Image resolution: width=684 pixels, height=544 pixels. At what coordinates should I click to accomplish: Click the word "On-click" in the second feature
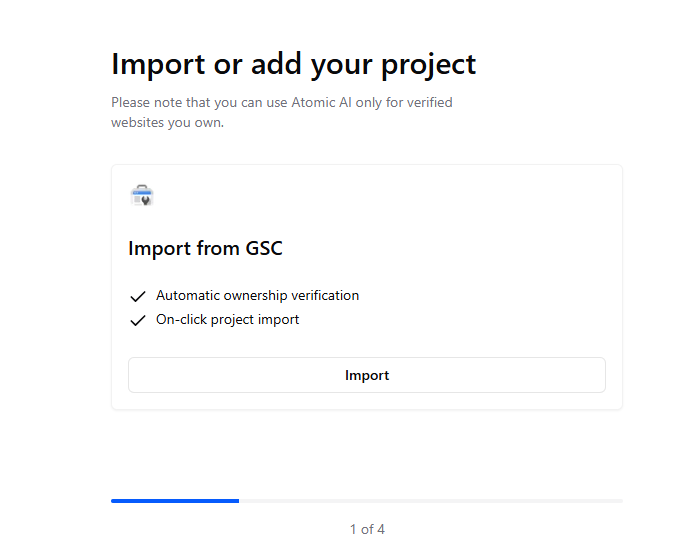click(182, 320)
